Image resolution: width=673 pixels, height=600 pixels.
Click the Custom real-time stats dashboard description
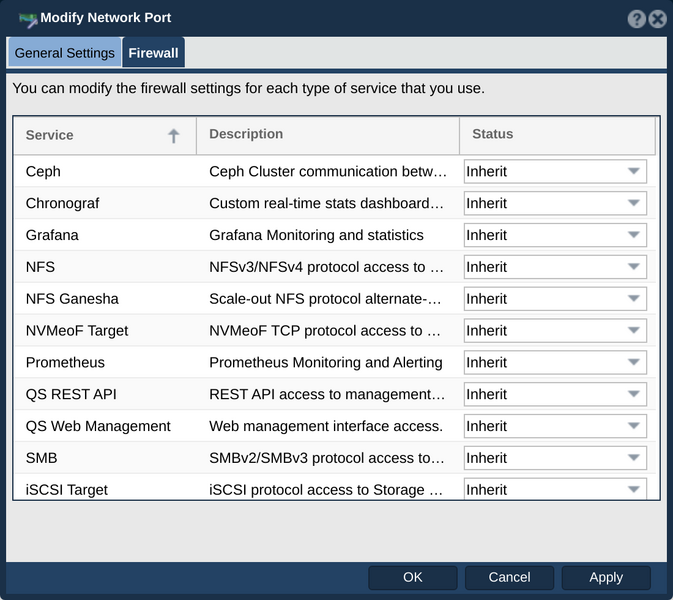[x=326, y=203]
